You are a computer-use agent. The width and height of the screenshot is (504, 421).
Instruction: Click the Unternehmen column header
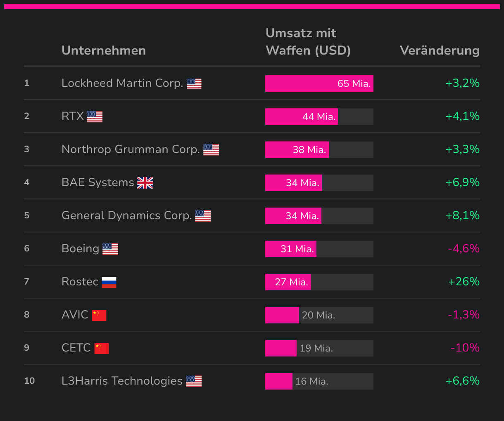(x=104, y=50)
